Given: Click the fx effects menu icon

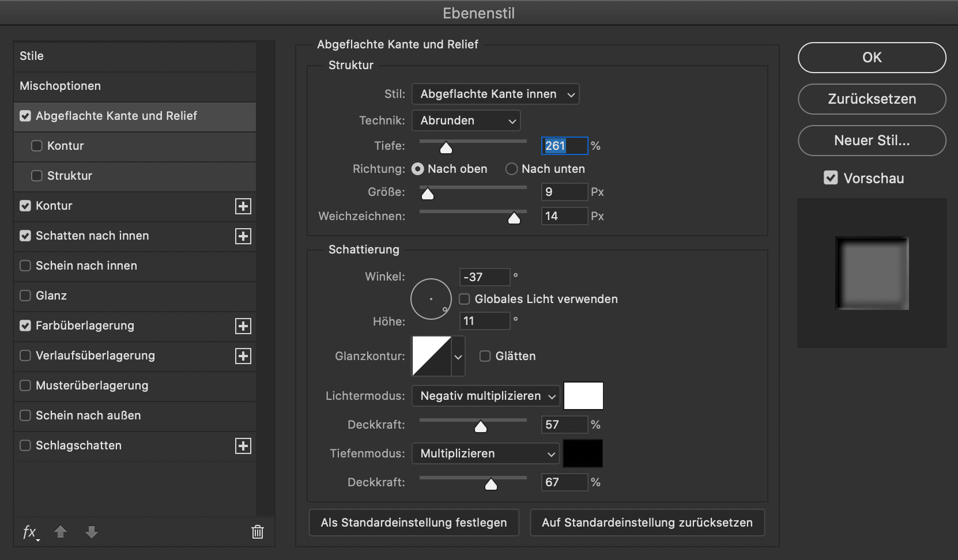Looking at the screenshot, I should click(30, 532).
